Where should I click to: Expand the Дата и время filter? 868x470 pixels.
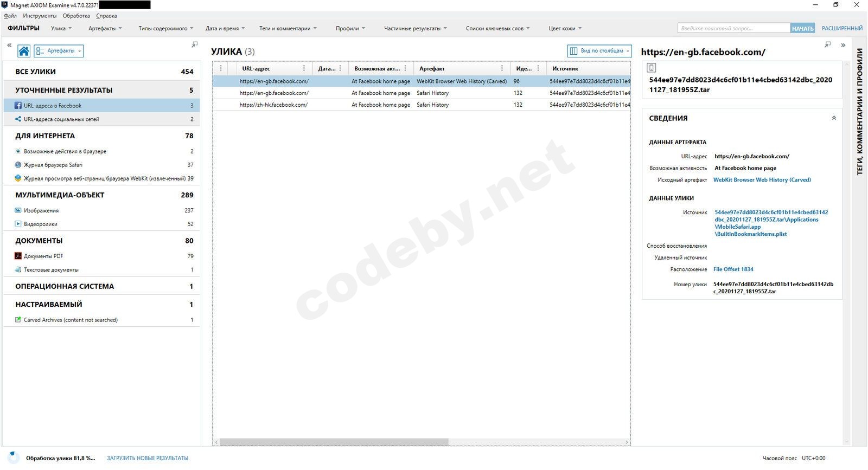coord(225,28)
